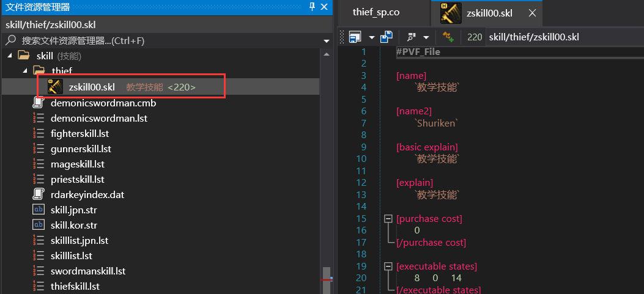Click the magnifier icon in search box
Screen dimensions: 644x294
point(10,40)
